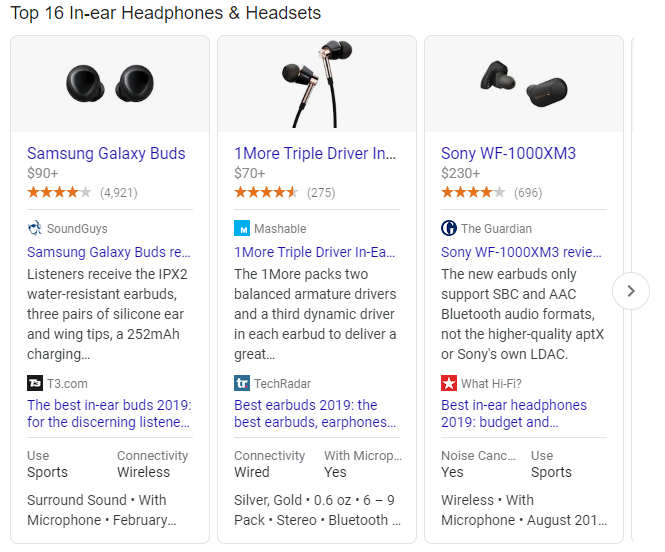Open What Hi-Fi best in-ear headphones article
This screenshot has height=552, width=665.
point(514,413)
